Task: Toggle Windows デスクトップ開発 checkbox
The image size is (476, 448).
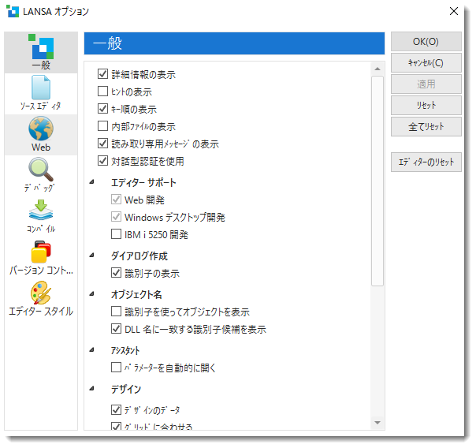Action: click(116, 217)
